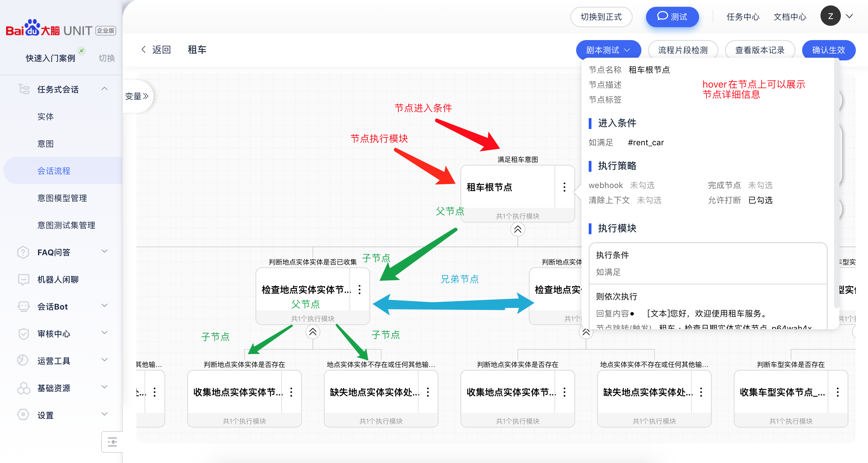Click three-dot menu on 租车根节点 node
Screen dimensions: 868x463
pos(564,187)
